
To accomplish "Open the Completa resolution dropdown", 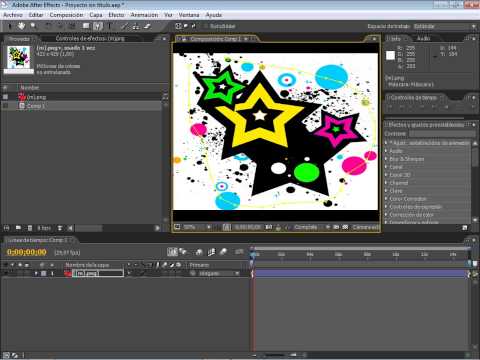I will click(x=309, y=227).
